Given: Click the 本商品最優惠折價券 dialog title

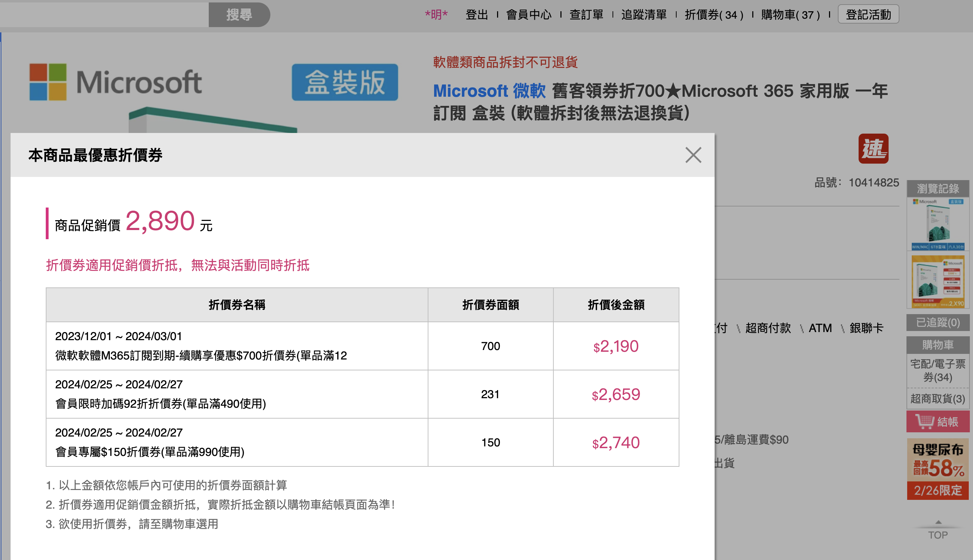Looking at the screenshot, I should (95, 155).
